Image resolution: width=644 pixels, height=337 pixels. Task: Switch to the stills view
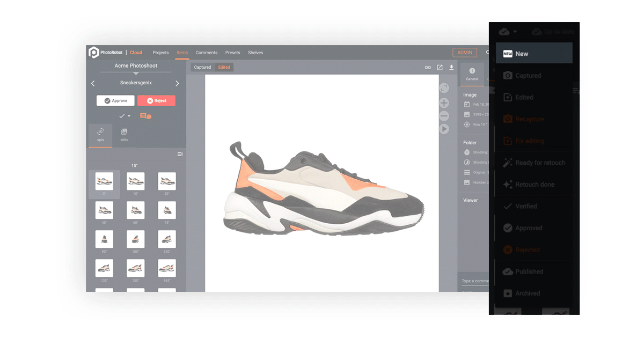(124, 135)
